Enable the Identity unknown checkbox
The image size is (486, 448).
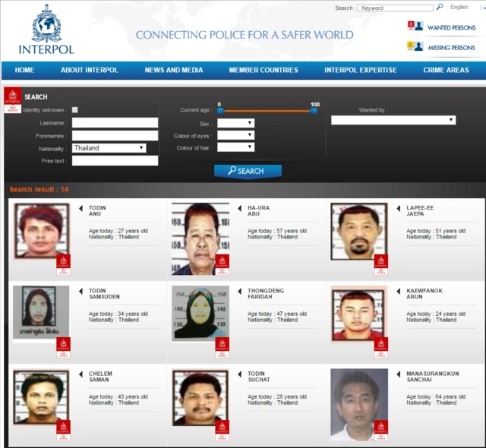74,110
